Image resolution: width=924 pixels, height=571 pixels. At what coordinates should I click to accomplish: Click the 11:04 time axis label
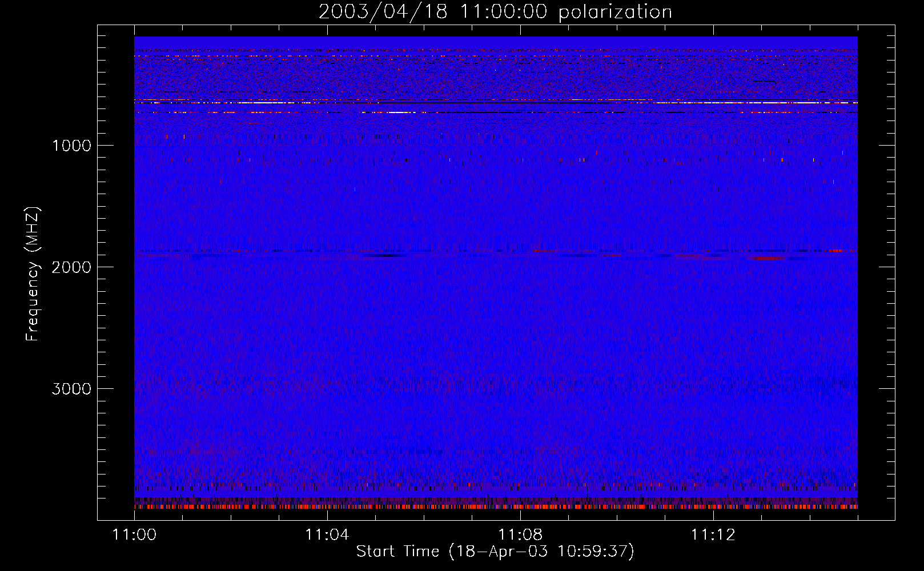pos(327,535)
